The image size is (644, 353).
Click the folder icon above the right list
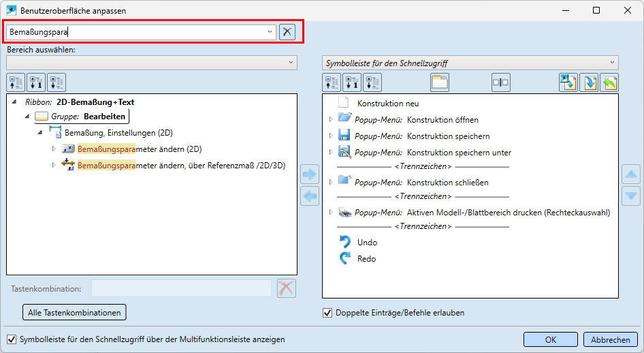(440, 82)
